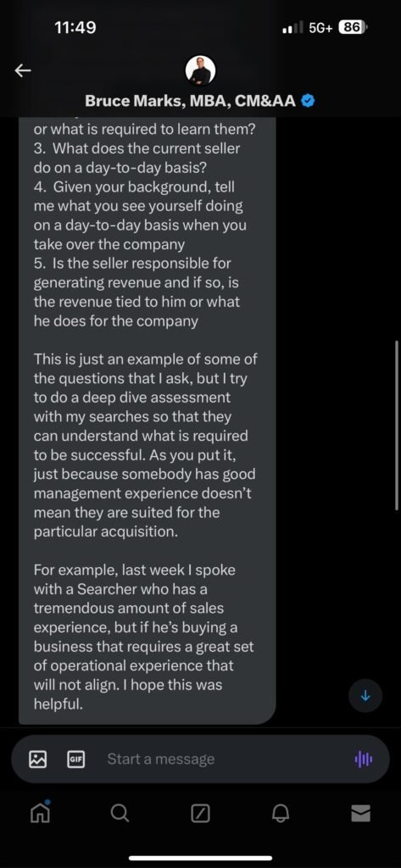Tap the battery indicator showing 86
This screenshot has width=401, height=868.
(x=353, y=27)
